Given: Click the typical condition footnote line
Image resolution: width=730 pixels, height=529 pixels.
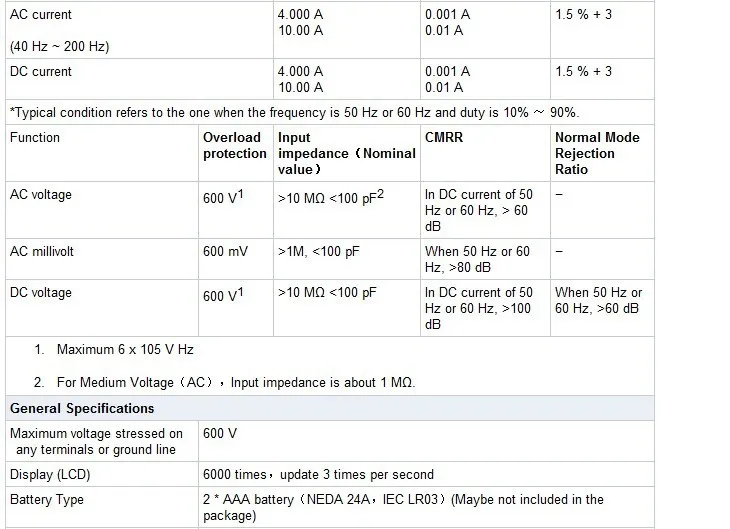Looking at the screenshot, I should [293, 112].
